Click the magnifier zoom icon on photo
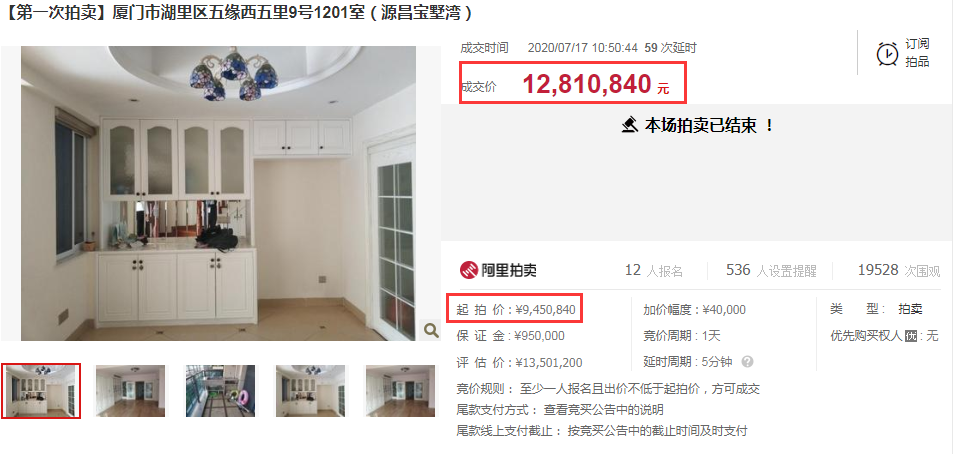Image resolution: width=953 pixels, height=454 pixels. pyautogui.click(x=431, y=331)
